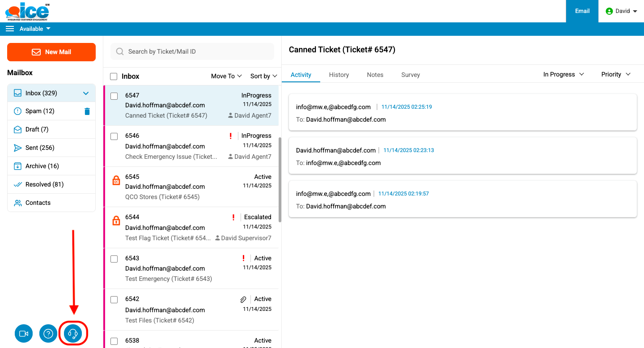Click the help question mark icon
This screenshot has width=644, height=348.
[48, 334]
